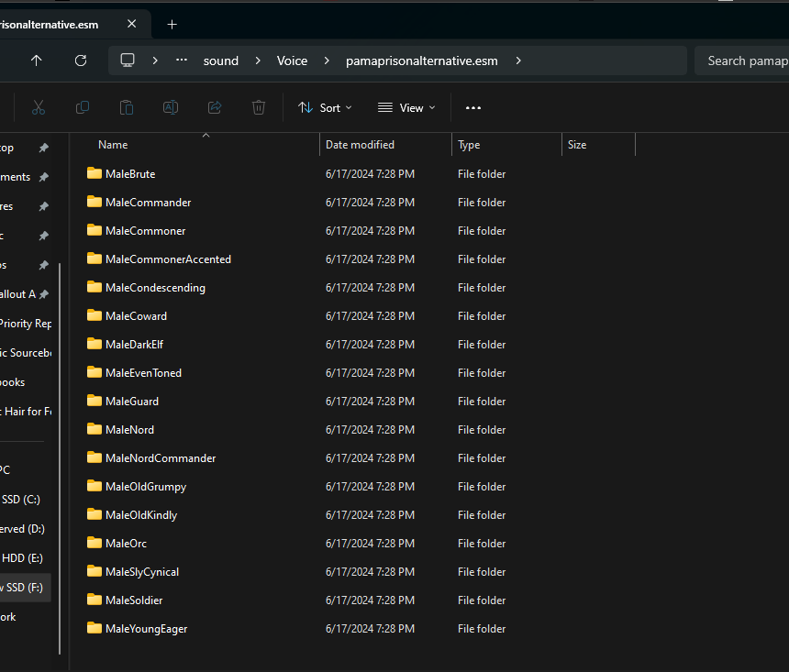Select the MaleOrc folder icon

94,543
